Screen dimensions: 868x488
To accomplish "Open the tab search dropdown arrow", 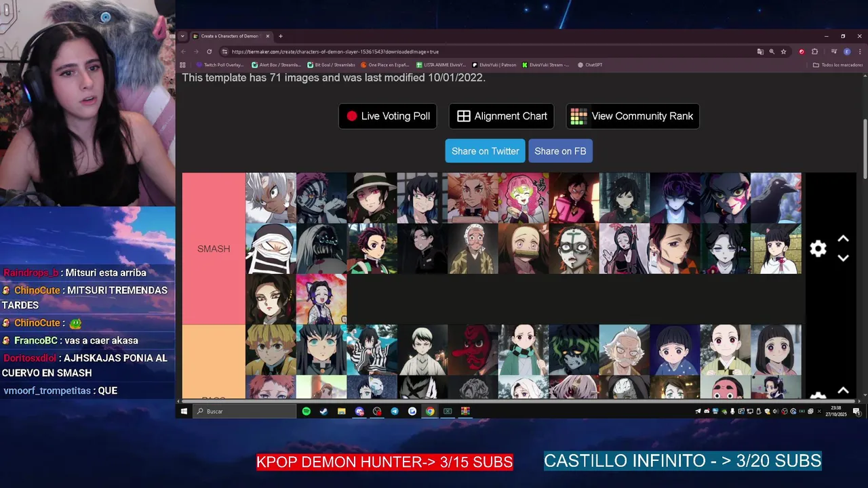I will 182,36.
